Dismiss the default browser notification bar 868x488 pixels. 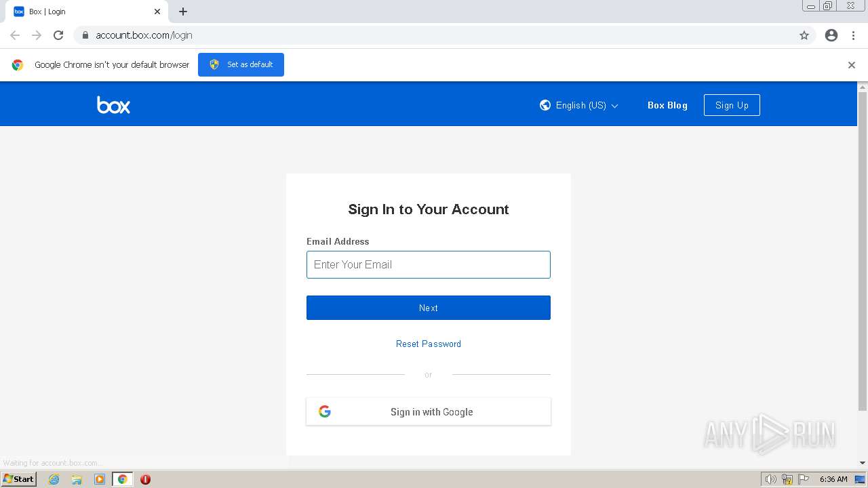[x=852, y=65]
